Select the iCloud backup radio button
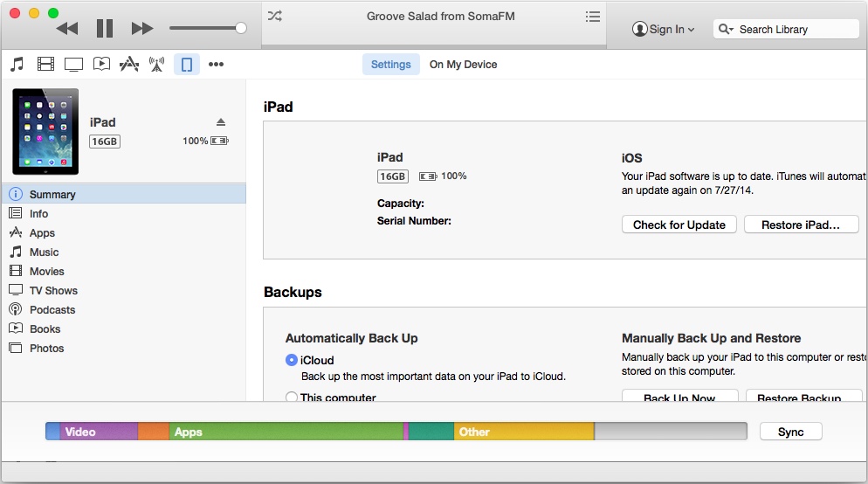 pyautogui.click(x=291, y=360)
